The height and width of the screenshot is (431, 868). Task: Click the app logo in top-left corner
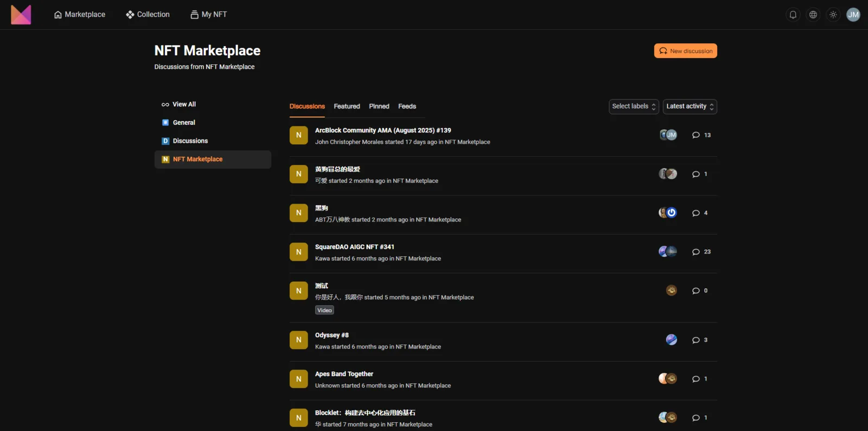pos(21,15)
